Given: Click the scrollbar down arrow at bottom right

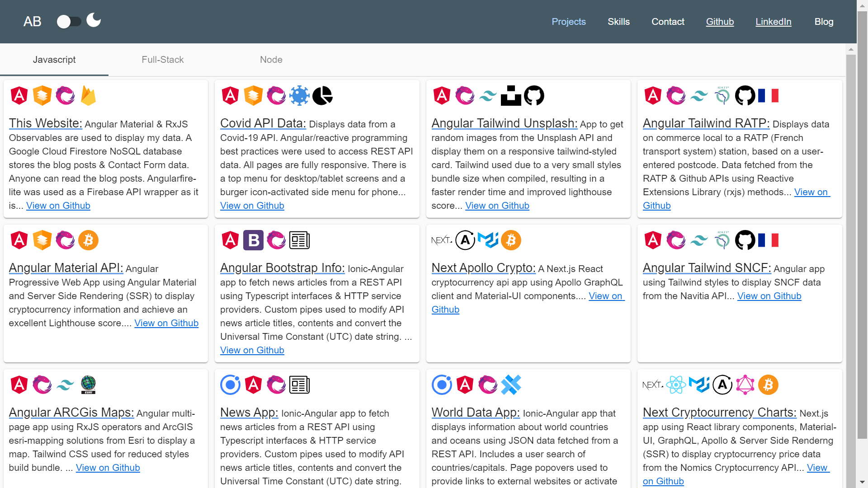Looking at the screenshot, I should (x=862, y=482).
